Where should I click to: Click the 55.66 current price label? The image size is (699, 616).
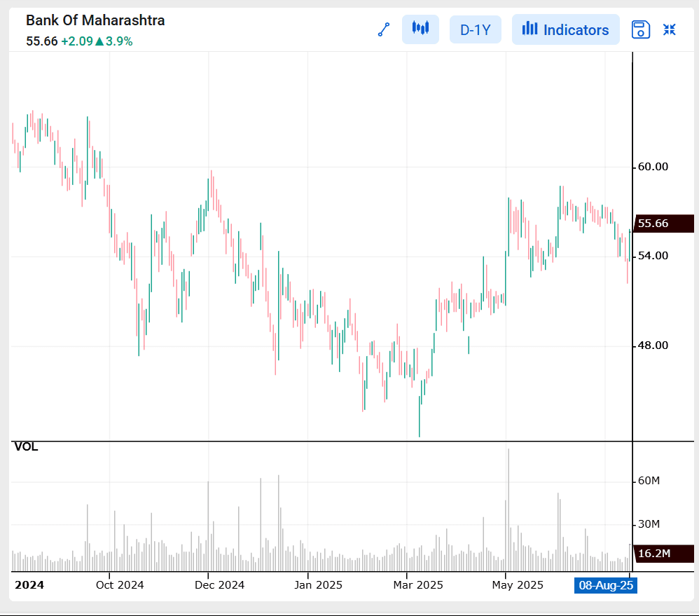coord(42,41)
